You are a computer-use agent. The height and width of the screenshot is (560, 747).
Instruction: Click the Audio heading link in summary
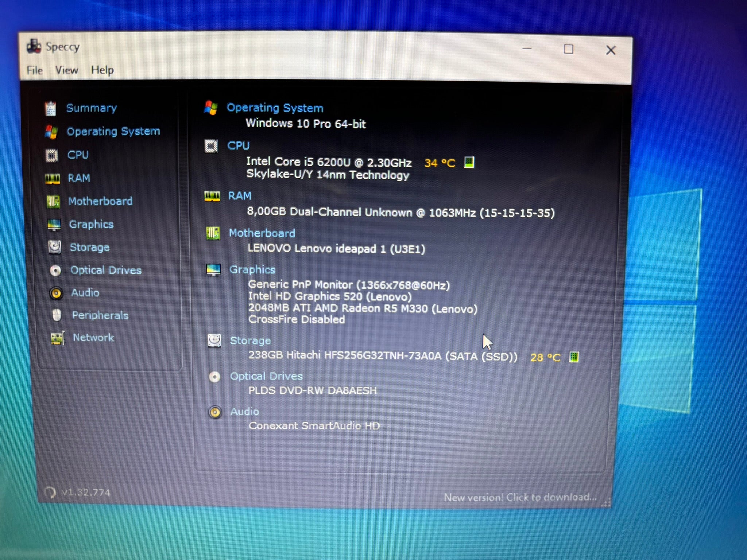coord(245,412)
